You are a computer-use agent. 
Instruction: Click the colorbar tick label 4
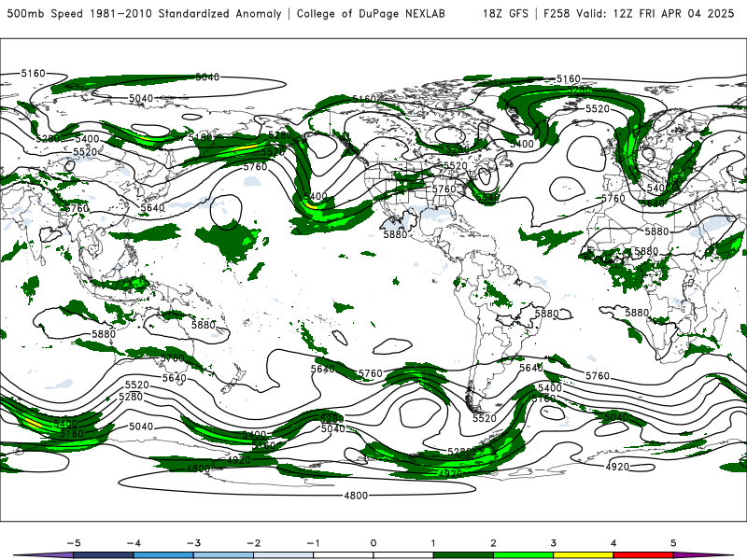613,543
